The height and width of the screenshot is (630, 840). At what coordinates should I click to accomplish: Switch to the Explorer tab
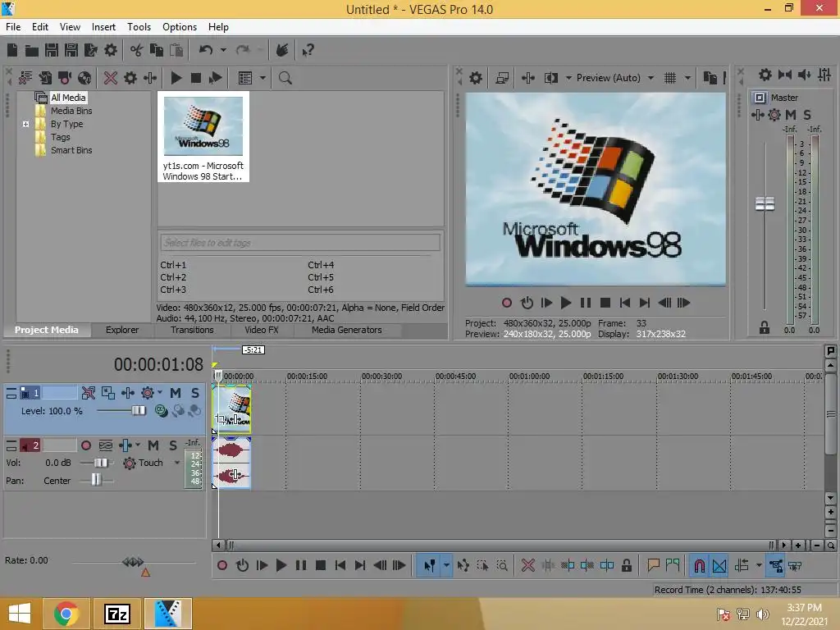pyautogui.click(x=122, y=330)
